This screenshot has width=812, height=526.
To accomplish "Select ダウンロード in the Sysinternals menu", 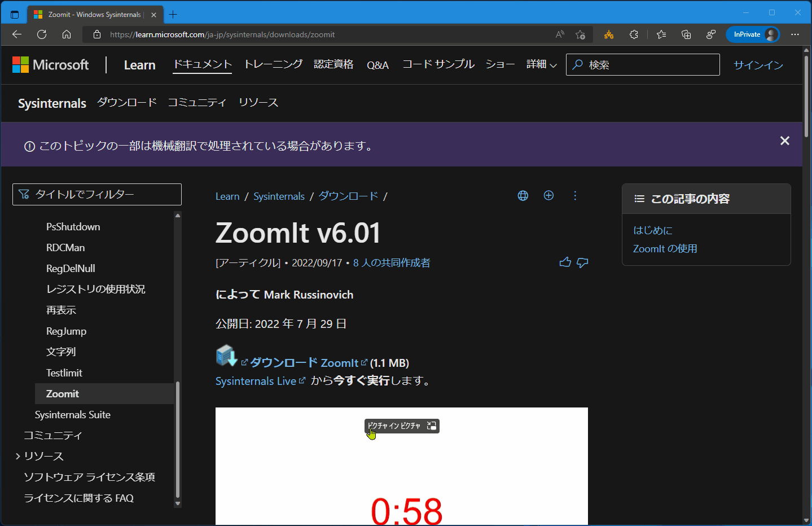I will point(126,103).
